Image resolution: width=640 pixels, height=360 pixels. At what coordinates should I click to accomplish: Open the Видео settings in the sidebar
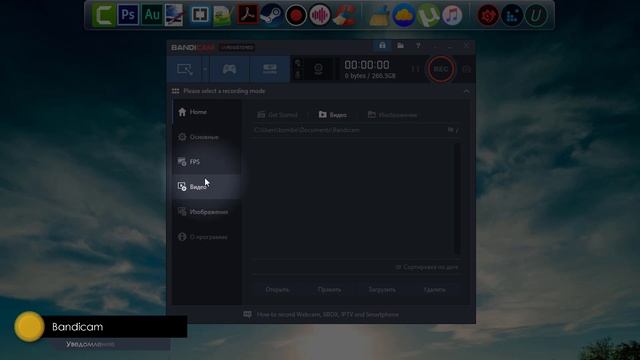click(x=207, y=187)
